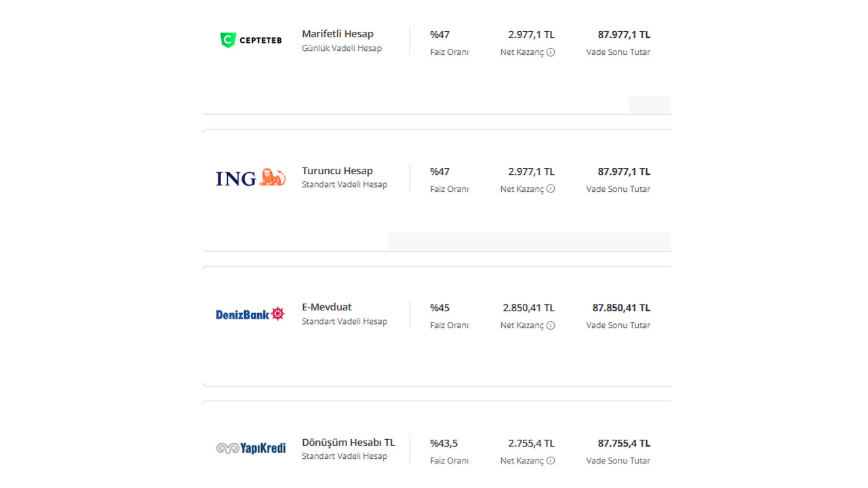
Task: Open the Dönüşüm Hesabı TL product title
Action: click(349, 443)
